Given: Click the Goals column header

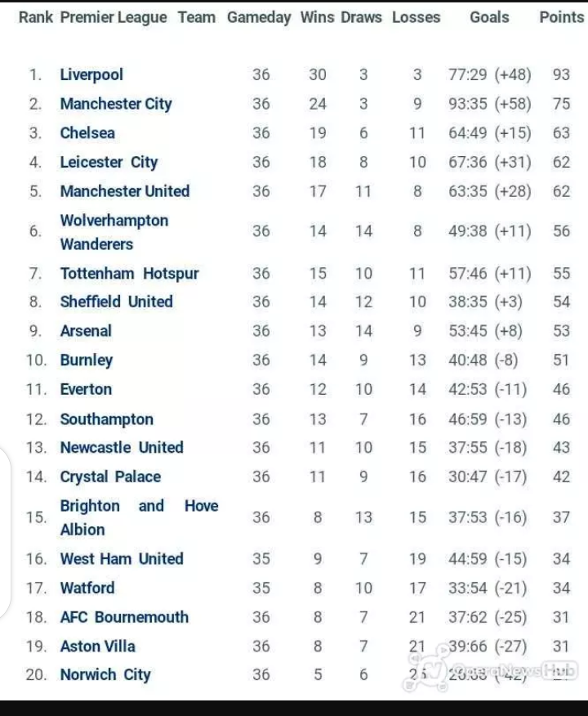Looking at the screenshot, I should tap(489, 17).
